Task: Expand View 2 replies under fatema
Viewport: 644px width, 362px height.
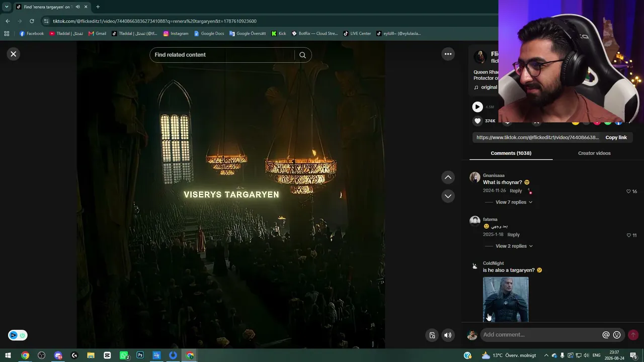Action: click(514, 246)
